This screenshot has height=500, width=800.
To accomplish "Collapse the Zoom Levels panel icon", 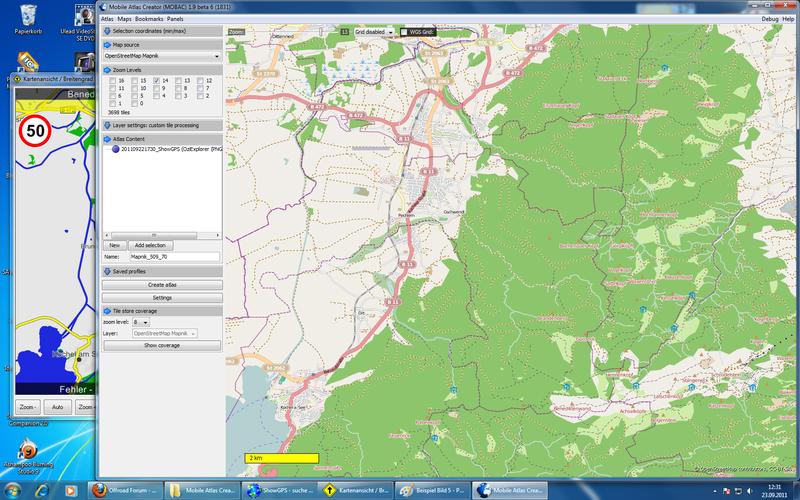I will click(x=107, y=70).
